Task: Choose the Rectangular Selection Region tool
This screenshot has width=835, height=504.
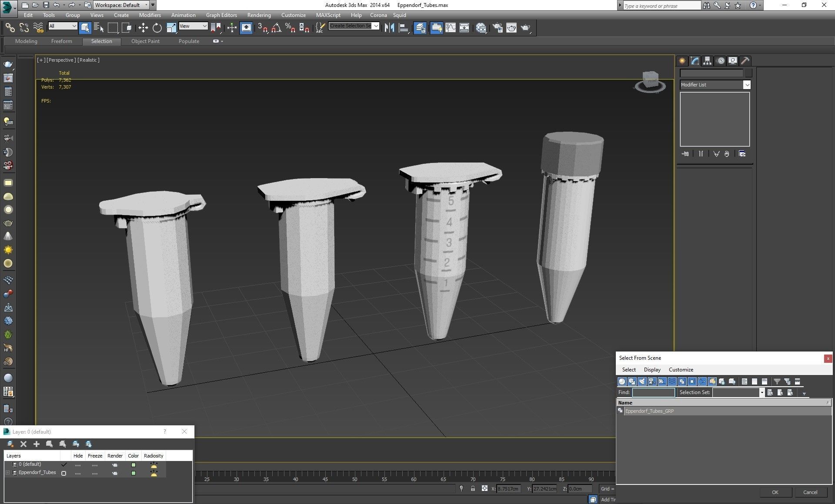Action: (113, 28)
